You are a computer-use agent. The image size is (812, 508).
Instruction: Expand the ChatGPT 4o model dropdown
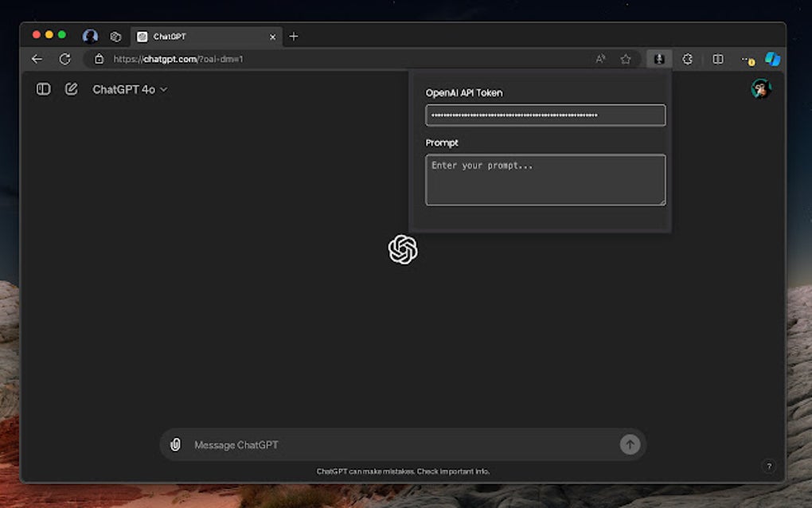click(x=130, y=90)
